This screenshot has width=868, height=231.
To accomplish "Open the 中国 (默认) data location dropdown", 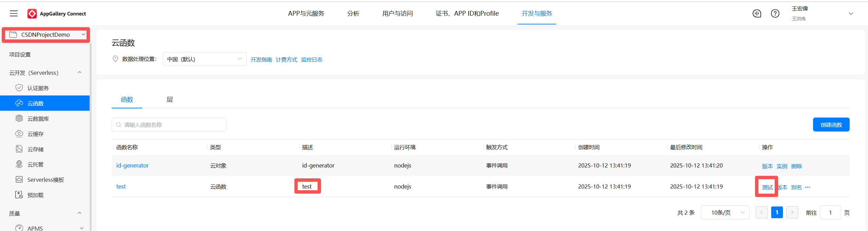I will tap(205, 59).
